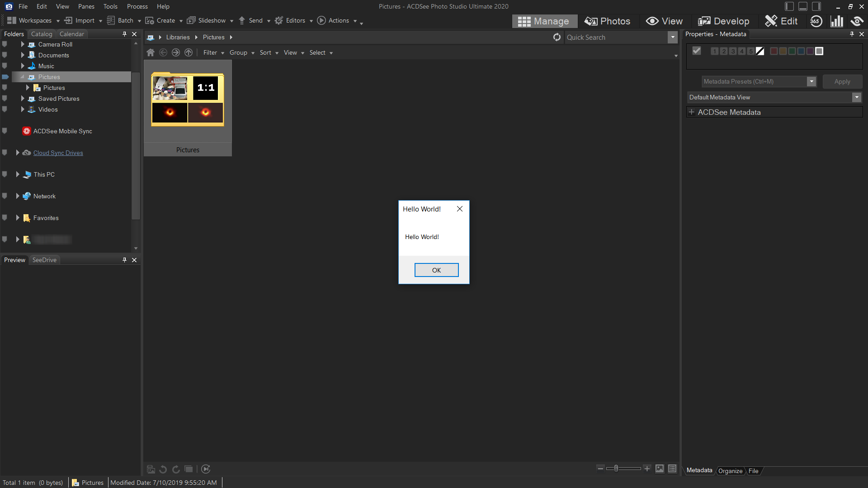Pin the Preview pane

[124, 260]
